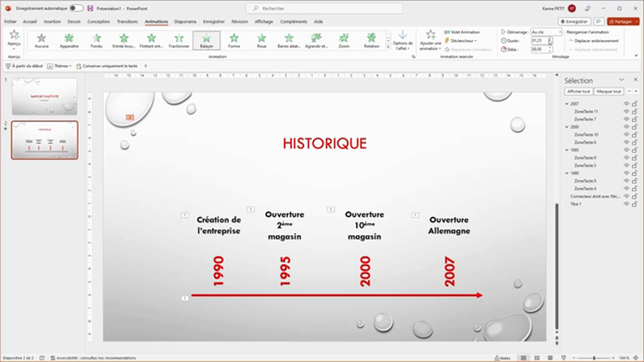The width and height of the screenshot is (644, 362).
Task: Click the Déplacer antérieurement arrow
Action: (x=594, y=41)
